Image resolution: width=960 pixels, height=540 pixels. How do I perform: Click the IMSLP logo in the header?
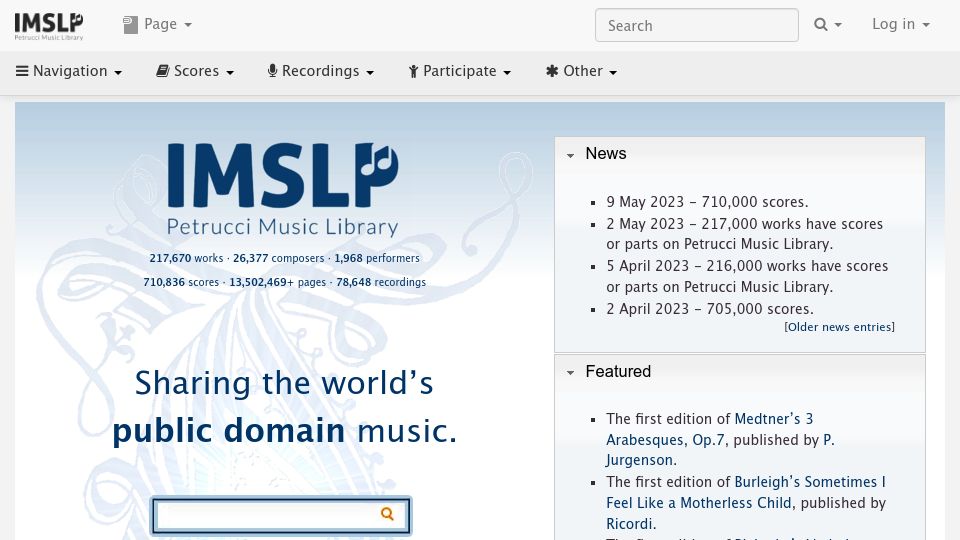click(x=49, y=26)
